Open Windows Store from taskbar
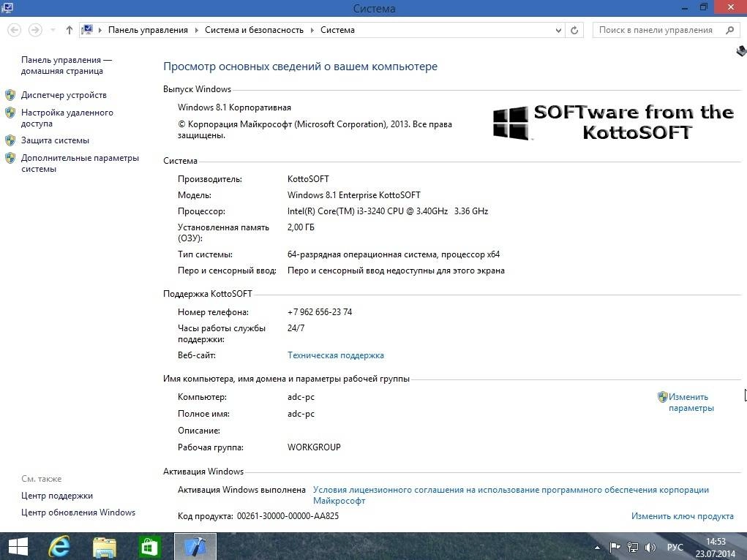This screenshot has height=560, width=747. 149,547
